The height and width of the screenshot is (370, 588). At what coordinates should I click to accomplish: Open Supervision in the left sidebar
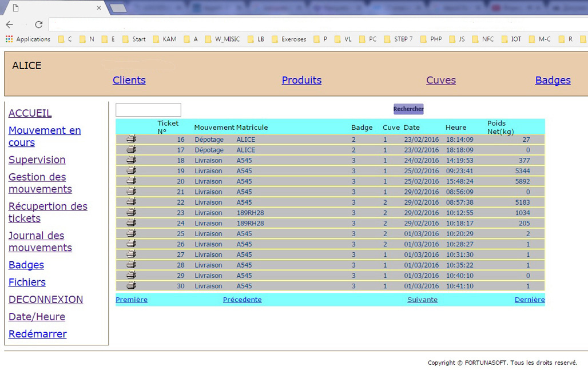pos(37,160)
